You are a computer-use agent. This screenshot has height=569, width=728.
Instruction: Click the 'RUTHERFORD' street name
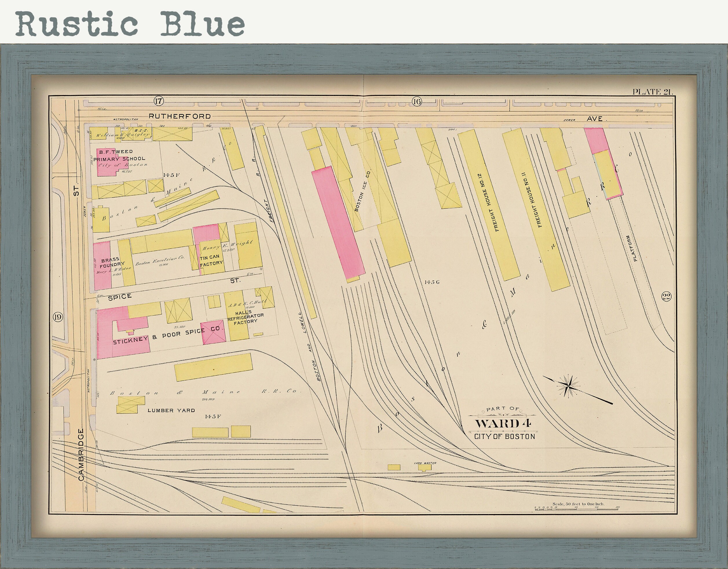tap(180, 116)
